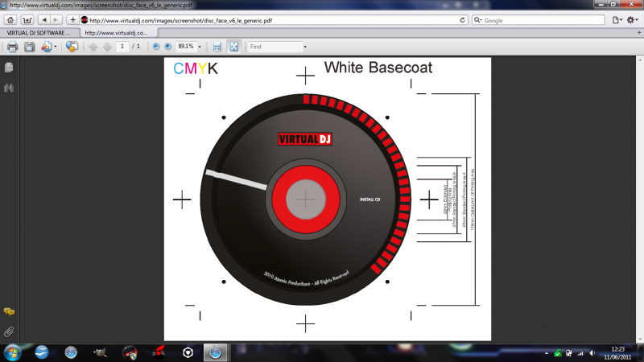Open the search magnifier dropdown
The width and height of the screenshot is (644, 362).
coord(477,20)
